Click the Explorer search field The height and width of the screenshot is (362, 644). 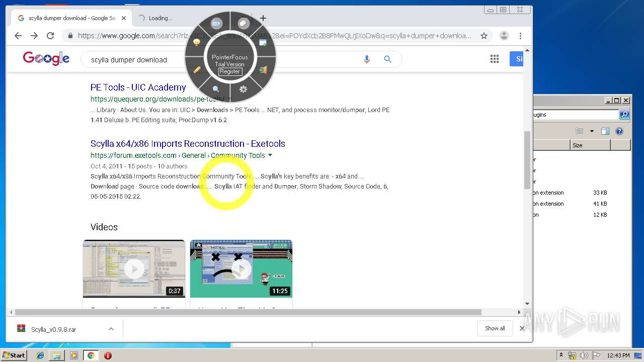[x=576, y=115]
